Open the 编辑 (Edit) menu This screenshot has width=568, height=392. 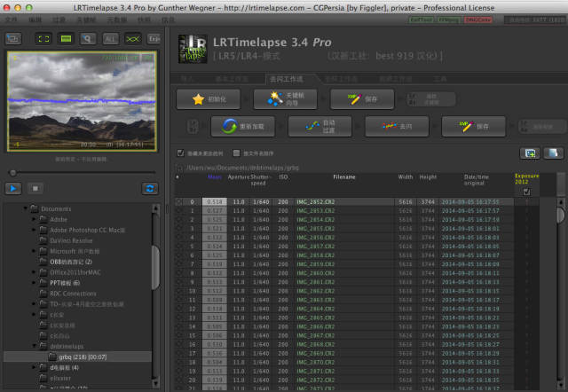click(x=35, y=20)
